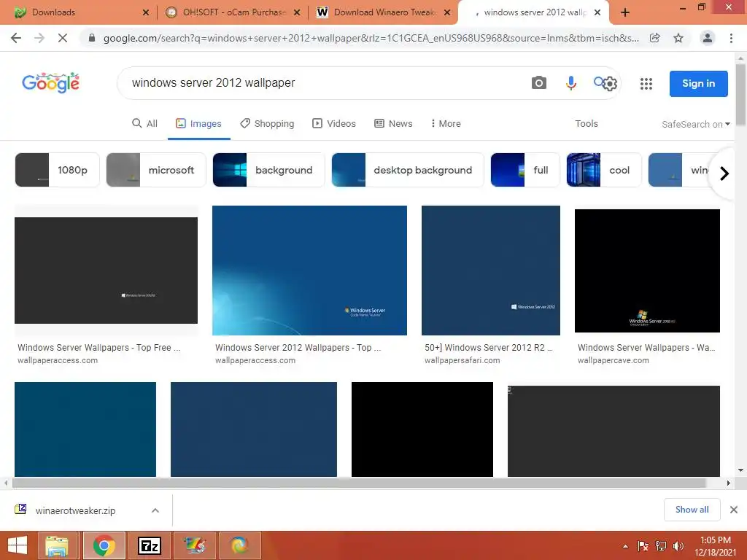Click the vertical page scrollbar thumb
Image resolution: width=747 pixels, height=560 pixels.
coord(740,94)
